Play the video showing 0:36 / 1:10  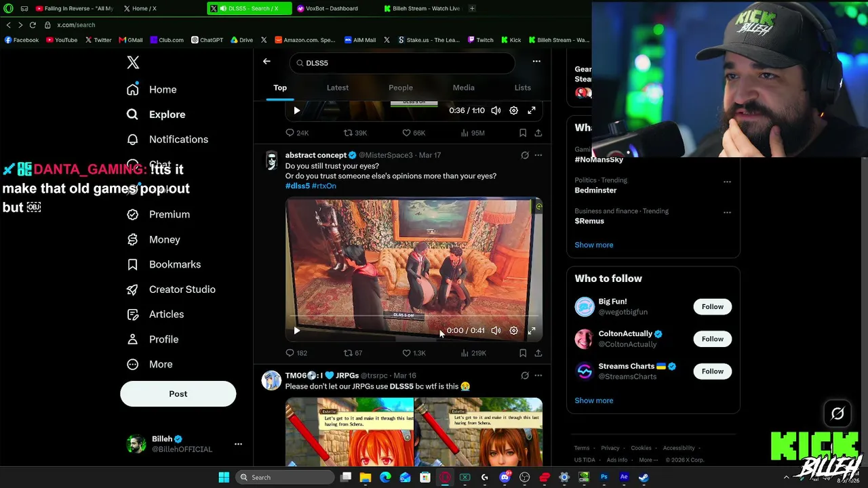[296, 110]
